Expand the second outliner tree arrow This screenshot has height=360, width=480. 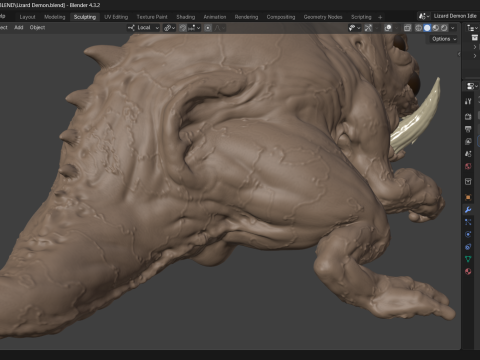point(475,56)
